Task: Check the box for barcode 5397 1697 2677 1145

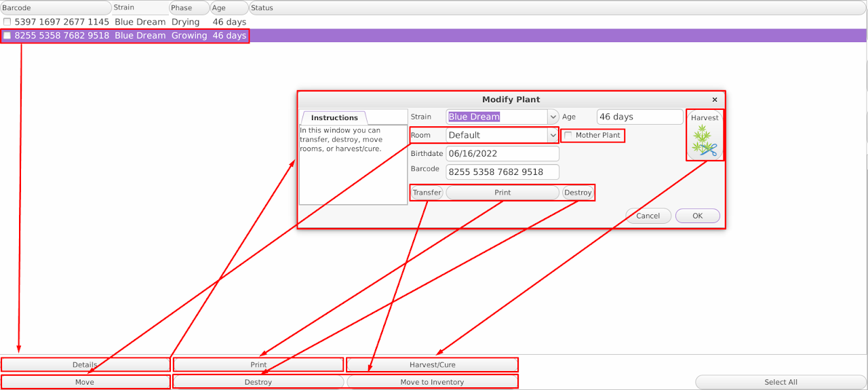Action: tap(7, 22)
